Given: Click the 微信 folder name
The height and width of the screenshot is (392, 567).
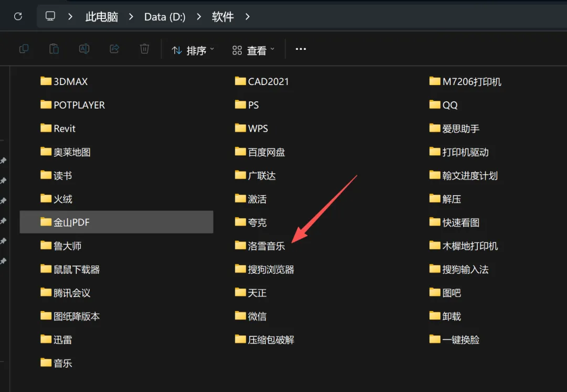Looking at the screenshot, I should click(257, 316).
